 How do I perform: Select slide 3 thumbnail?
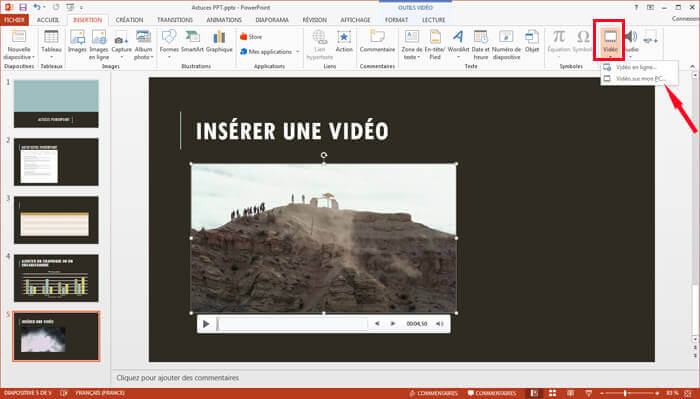pyautogui.click(x=56, y=220)
